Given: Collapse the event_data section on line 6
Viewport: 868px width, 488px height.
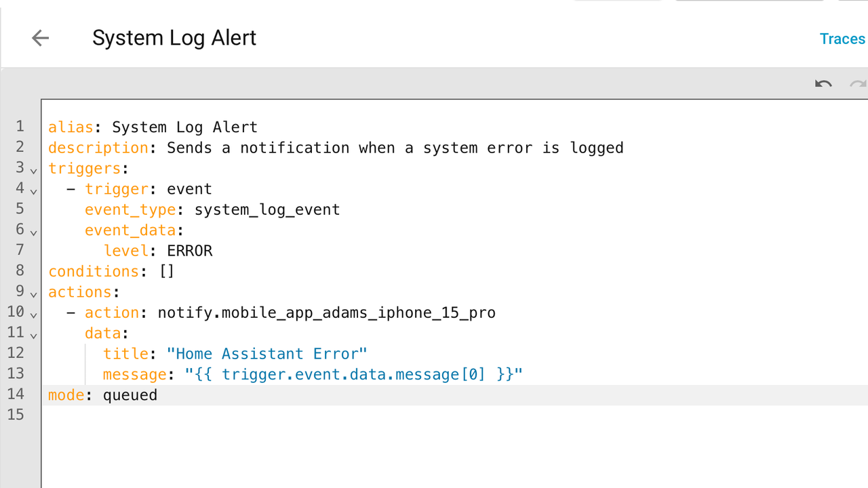Looking at the screenshot, I should pyautogui.click(x=34, y=232).
